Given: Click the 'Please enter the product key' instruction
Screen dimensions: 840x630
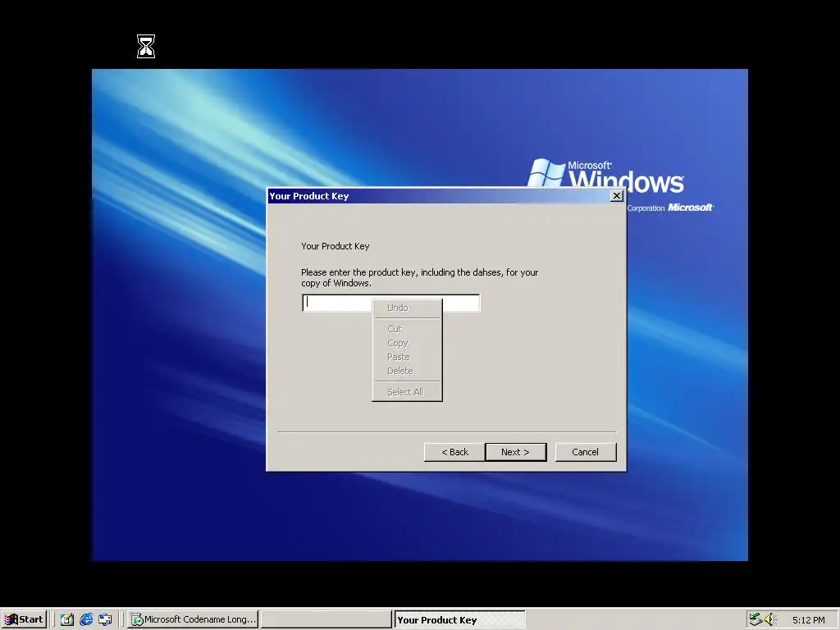Looking at the screenshot, I should pyautogui.click(x=419, y=277).
